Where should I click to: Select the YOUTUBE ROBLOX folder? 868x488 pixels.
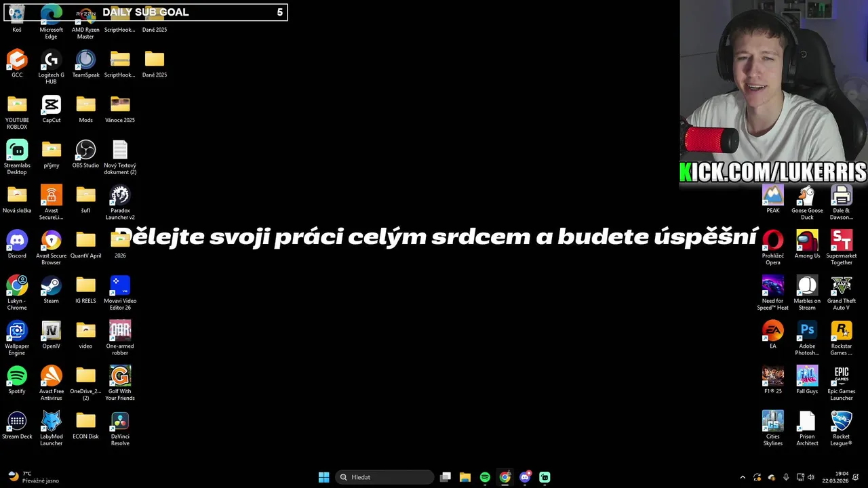(17, 112)
